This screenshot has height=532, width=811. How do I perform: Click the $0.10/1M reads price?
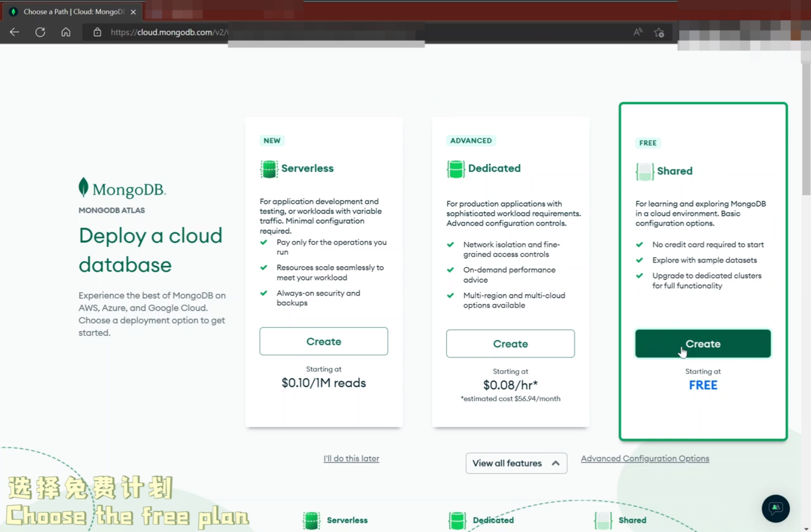coord(324,383)
